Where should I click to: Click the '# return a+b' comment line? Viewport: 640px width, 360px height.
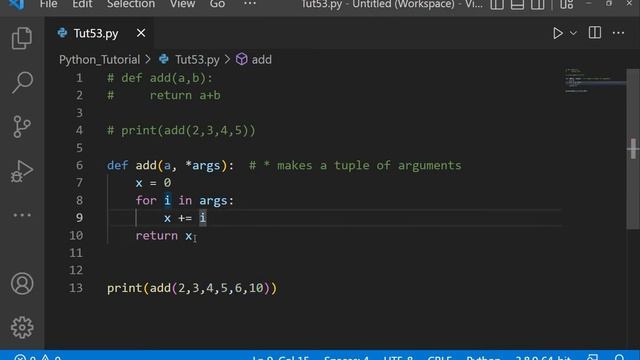point(164,96)
